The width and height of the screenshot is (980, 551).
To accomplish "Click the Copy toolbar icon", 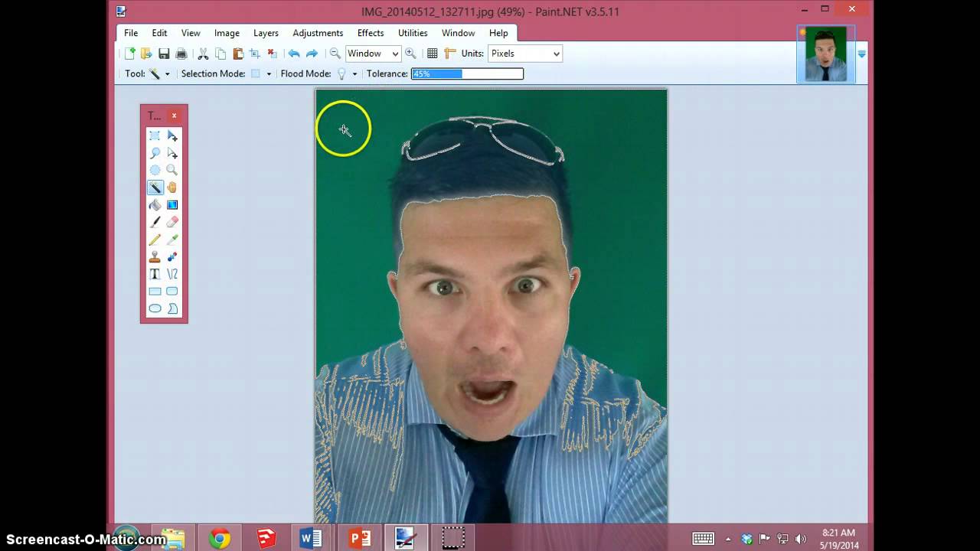I will click(220, 54).
